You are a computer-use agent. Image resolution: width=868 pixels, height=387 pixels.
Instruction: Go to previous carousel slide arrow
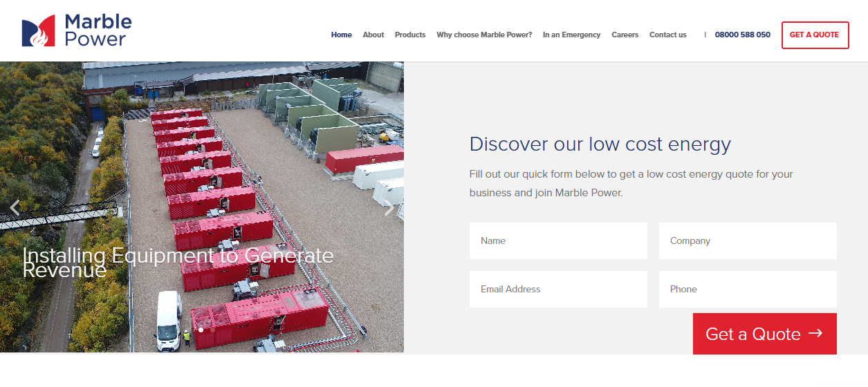pos(15,207)
